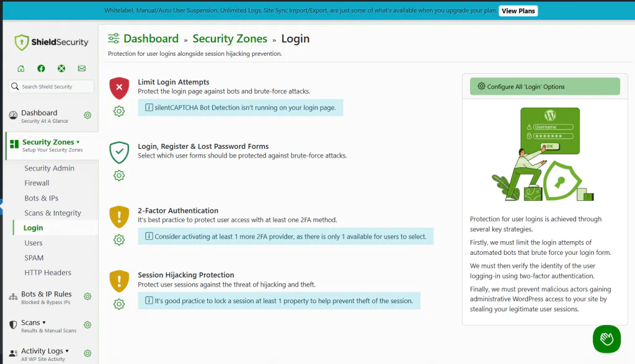635x364 pixels.
Task: Open the green waving hand help widget
Action: [606, 339]
